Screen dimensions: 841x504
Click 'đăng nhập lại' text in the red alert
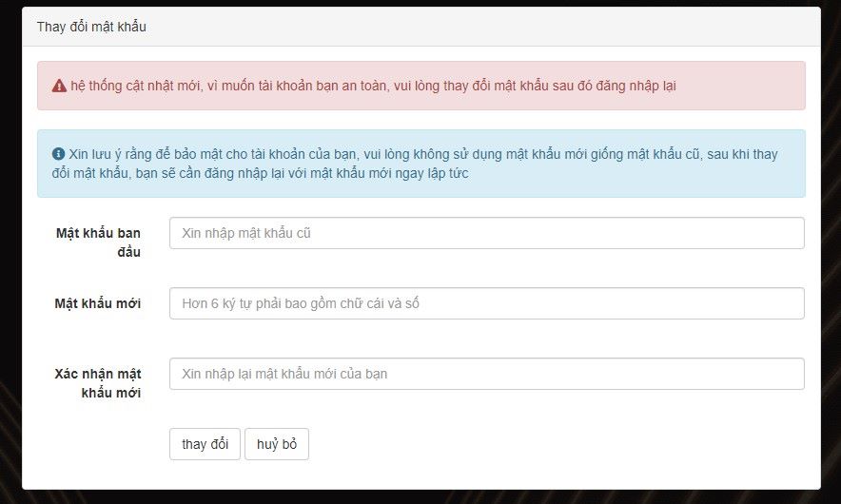pyautogui.click(x=636, y=86)
